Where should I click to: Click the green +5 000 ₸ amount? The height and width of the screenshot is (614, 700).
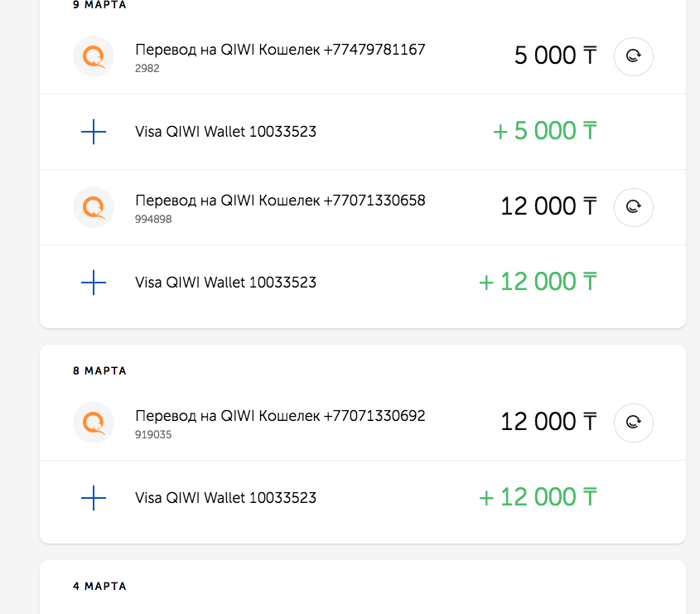pos(544,131)
